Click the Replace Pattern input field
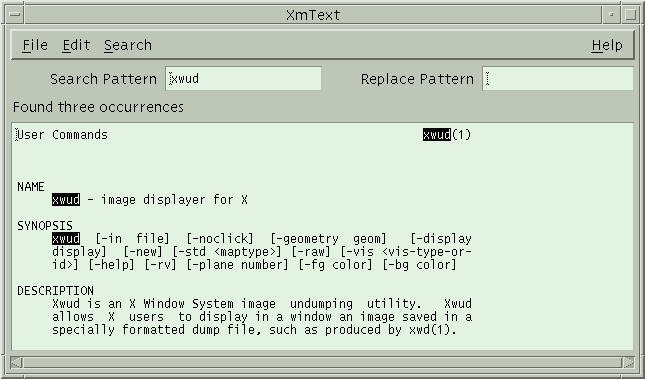 557,79
